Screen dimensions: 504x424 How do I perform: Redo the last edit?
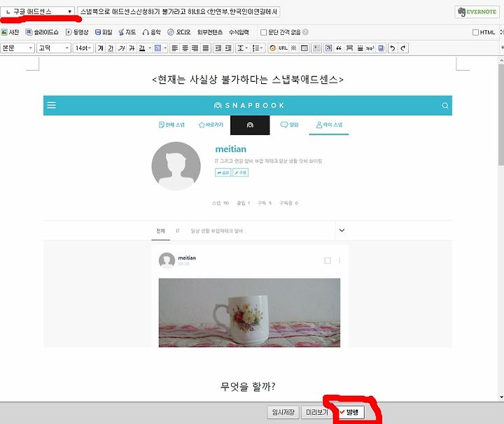coord(403,48)
